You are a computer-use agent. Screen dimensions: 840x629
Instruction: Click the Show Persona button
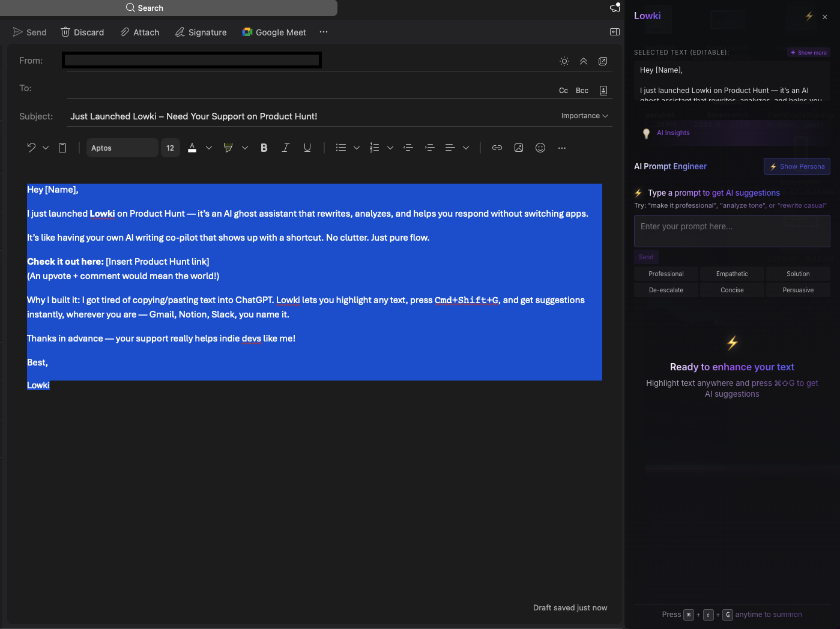(x=797, y=166)
